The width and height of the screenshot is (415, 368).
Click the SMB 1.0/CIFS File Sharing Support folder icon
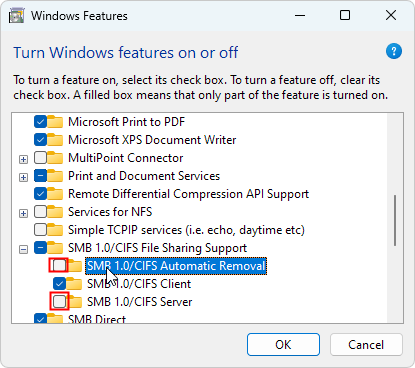click(55, 248)
